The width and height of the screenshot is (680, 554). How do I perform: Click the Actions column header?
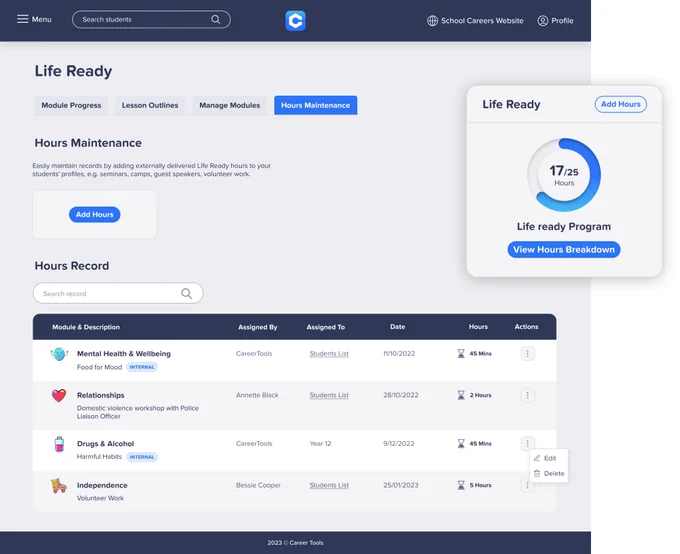pos(526,327)
